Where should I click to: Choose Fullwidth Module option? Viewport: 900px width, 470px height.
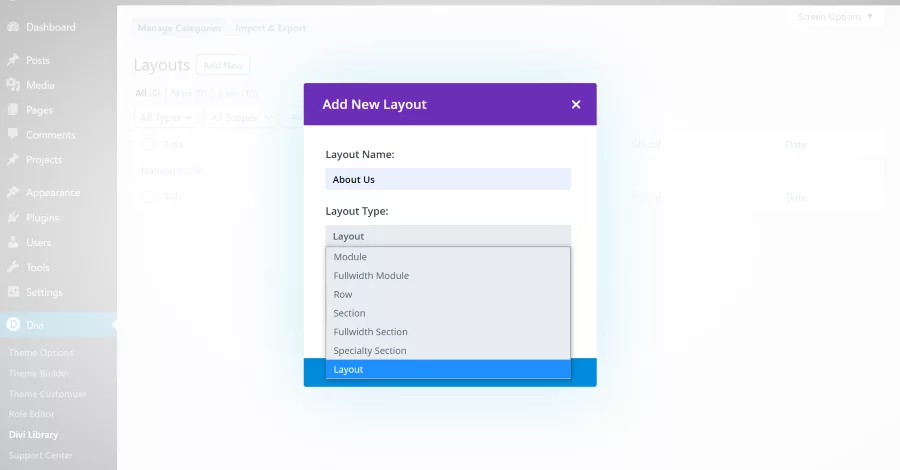click(448, 275)
